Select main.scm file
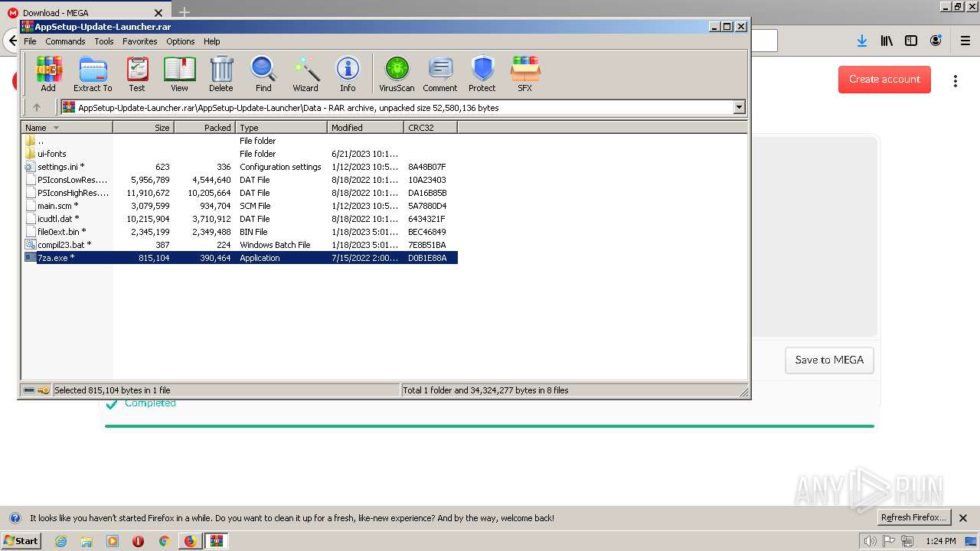The height and width of the screenshot is (551, 980). pos(240,206)
